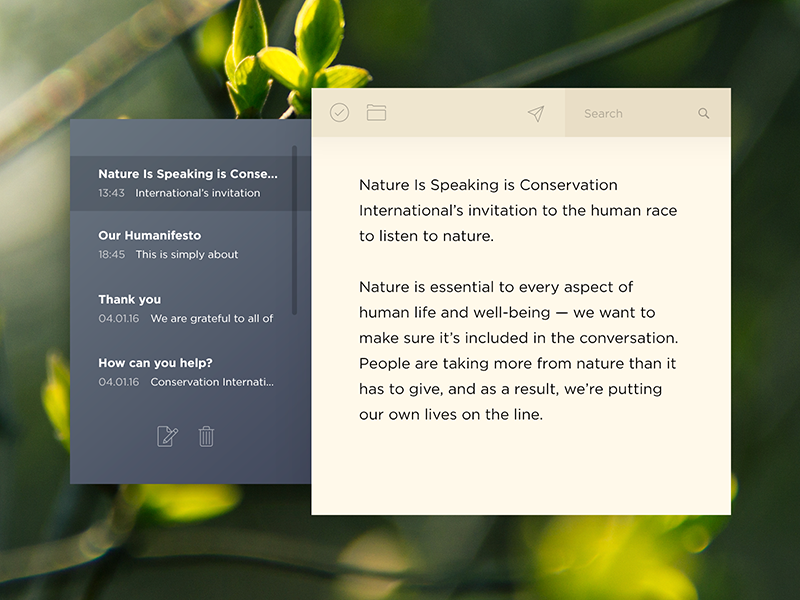Screen dimensions: 800x600
Task: Delete note using the trash icon
Action: 206,436
